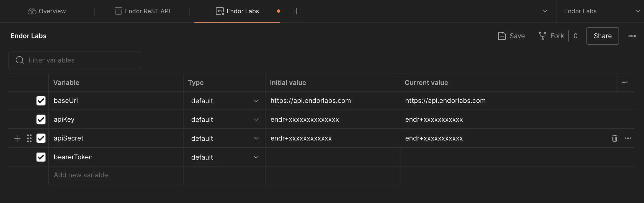
Task: Click the Fork icon
Action: [x=542, y=36]
